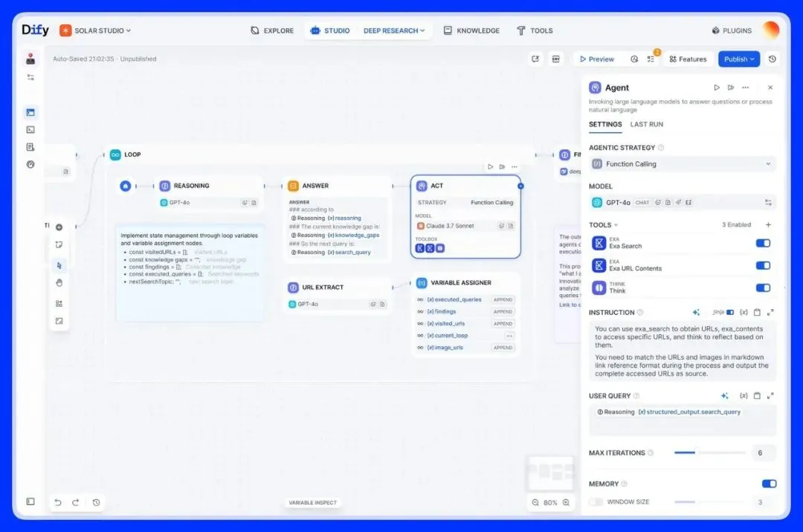Click the user avatar in the top-right corner
The width and height of the screenshot is (803, 532).
point(770,30)
